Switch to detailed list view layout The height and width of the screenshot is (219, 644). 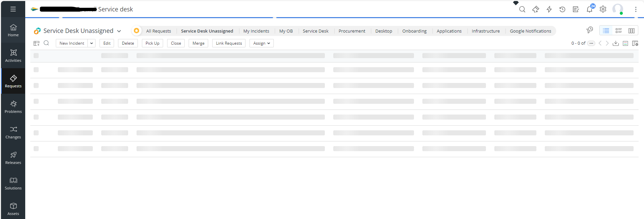[x=618, y=31]
